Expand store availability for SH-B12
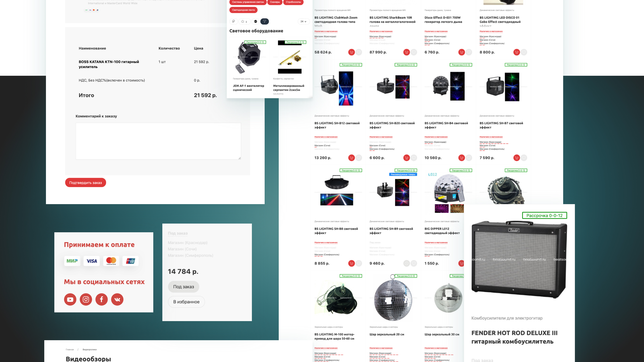 [x=326, y=137]
